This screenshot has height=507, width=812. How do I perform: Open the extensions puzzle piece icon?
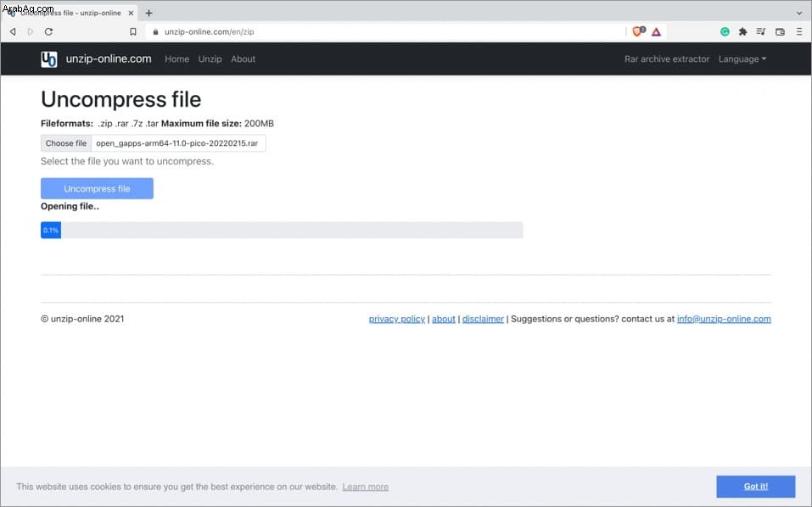(742, 31)
